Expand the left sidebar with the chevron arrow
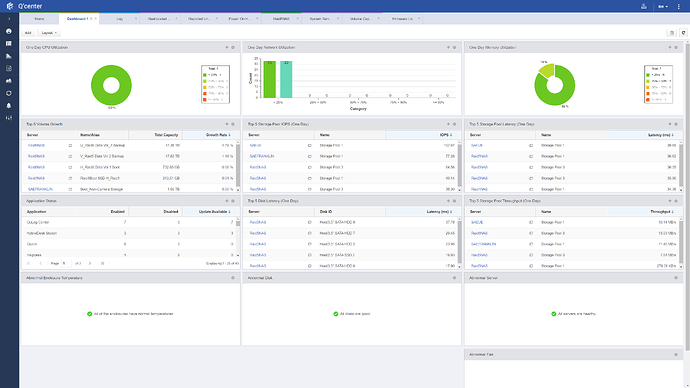The width and height of the screenshot is (690, 388). pos(9,19)
